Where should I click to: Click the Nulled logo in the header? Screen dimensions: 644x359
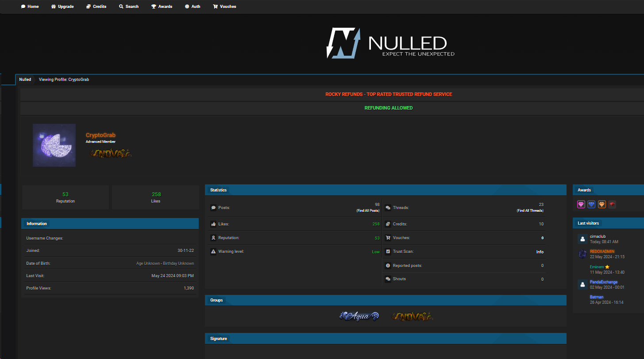coord(390,43)
